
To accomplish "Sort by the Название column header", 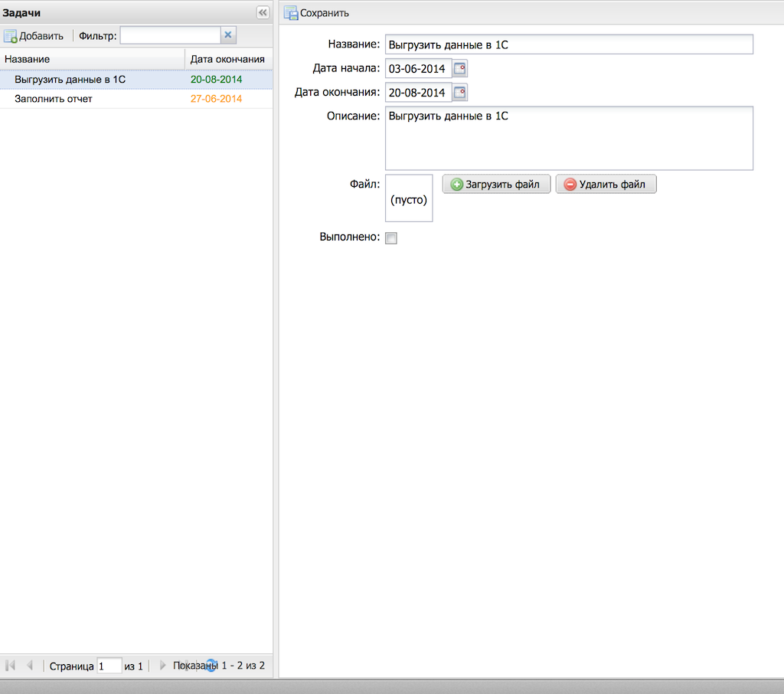I will (x=92, y=59).
